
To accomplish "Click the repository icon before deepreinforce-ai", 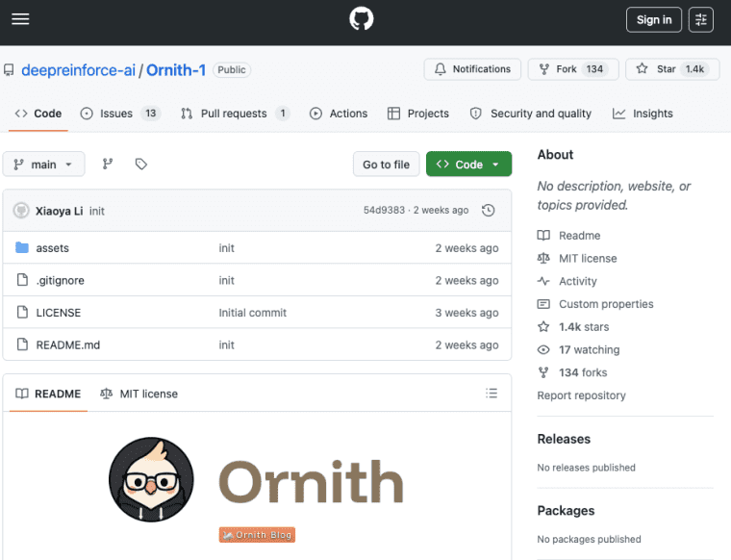I will pyautogui.click(x=9, y=70).
